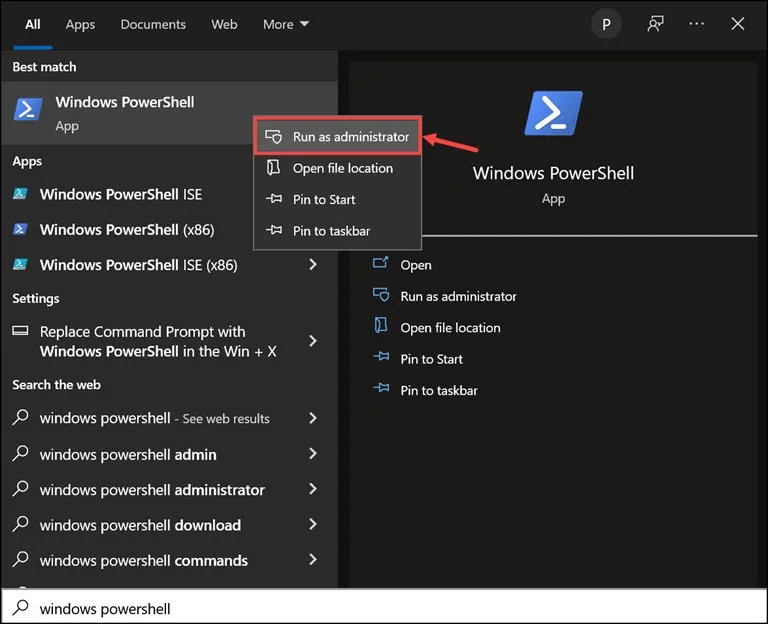Click shield icon in preview pane

tap(381, 295)
